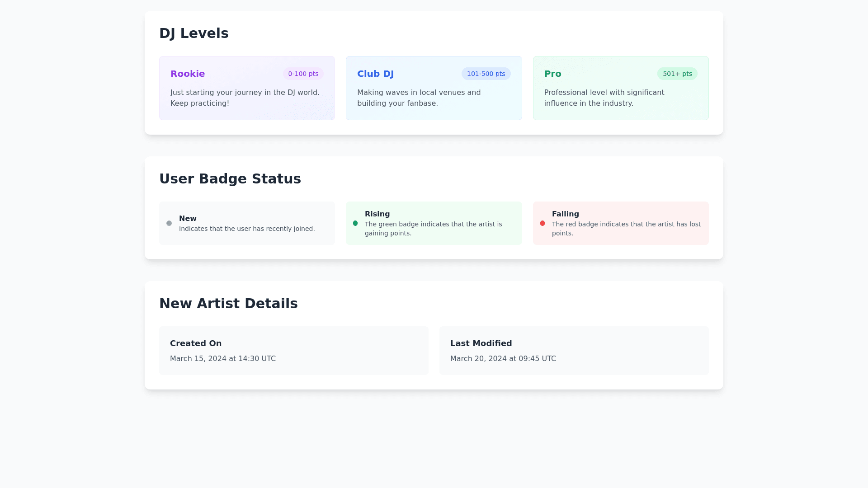The image size is (868, 488).
Task: Click the Pro card description text
Action: (x=604, y=98)
